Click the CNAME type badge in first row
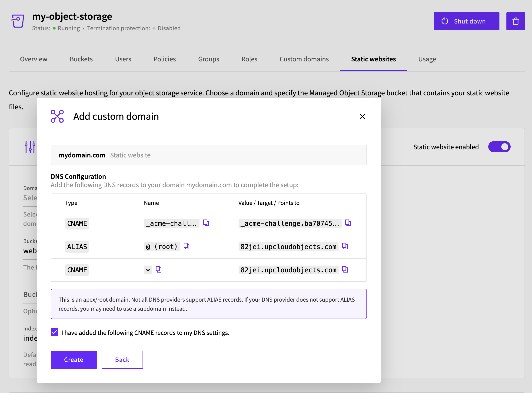Image resolution: width=532 pixels, height=393 pixels. [77, 223]
